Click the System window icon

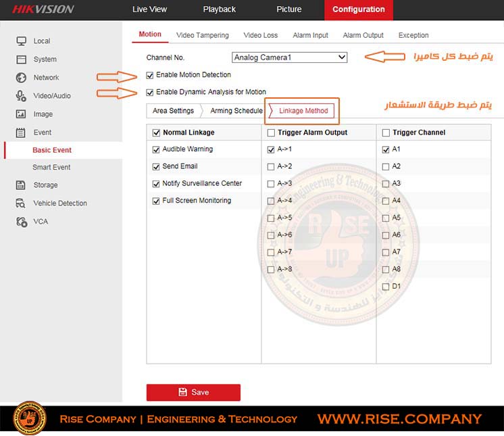21,59
